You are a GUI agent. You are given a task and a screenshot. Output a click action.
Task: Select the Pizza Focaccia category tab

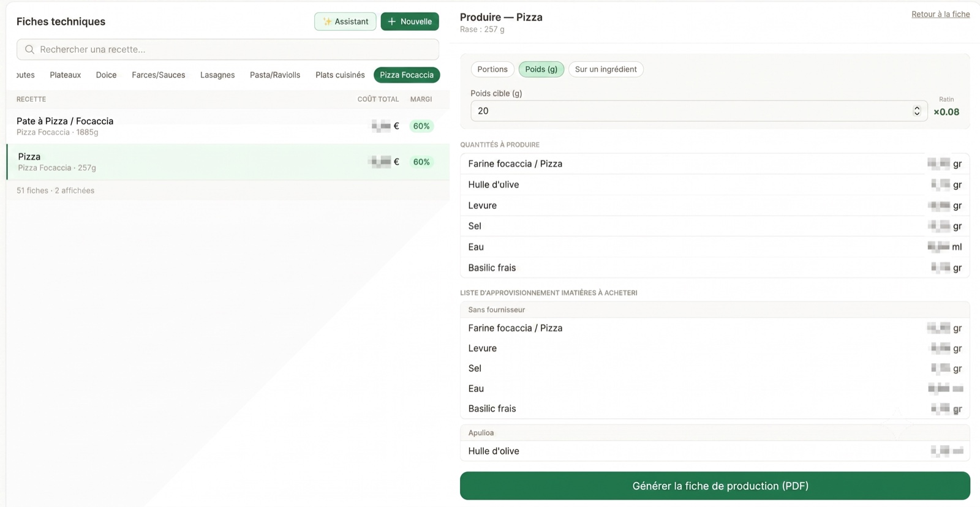point(407,75)
